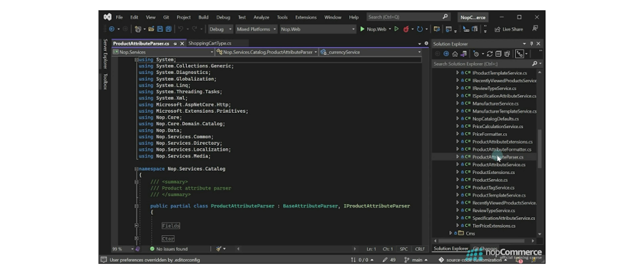Click the Redo arrow icon
The height and width of the screenshot is (274, 644).
(195, 29)
